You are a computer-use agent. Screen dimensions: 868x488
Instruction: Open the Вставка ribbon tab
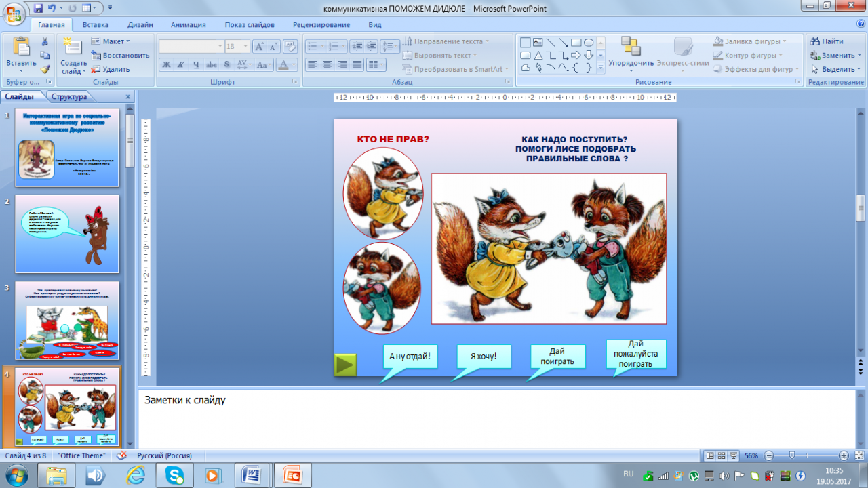96,25
